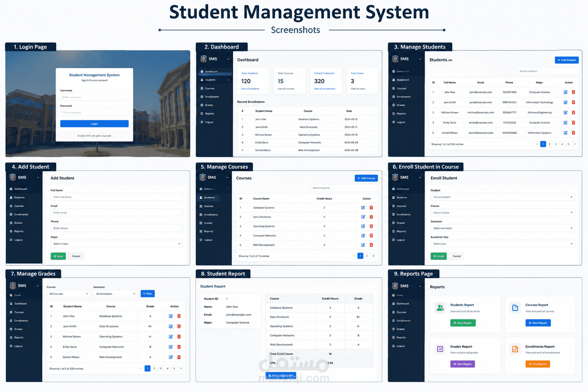Click the Students Report card icon
The image size is (588, 392).
coord(440,308)
